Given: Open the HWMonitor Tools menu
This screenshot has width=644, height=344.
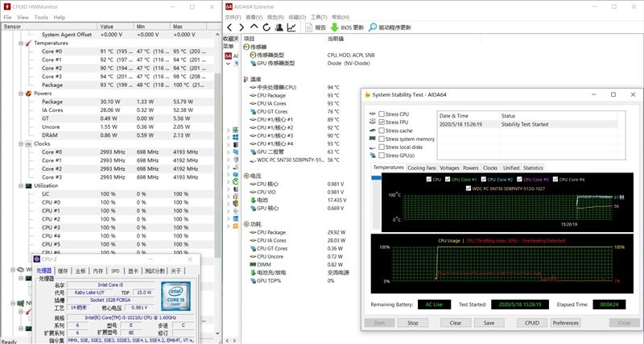Looking at the screenshot, I should [41, 17].
